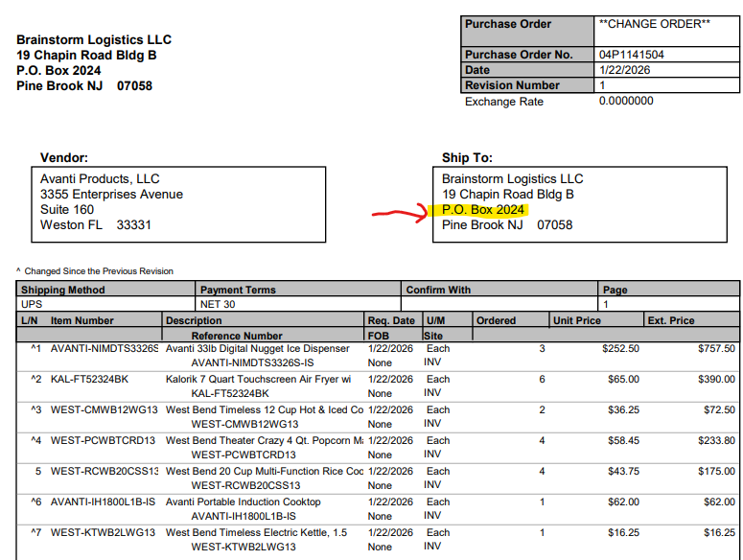The image size is (743, 560).
Task: Click the Ext. Price column header
Action: pos(670,320)
